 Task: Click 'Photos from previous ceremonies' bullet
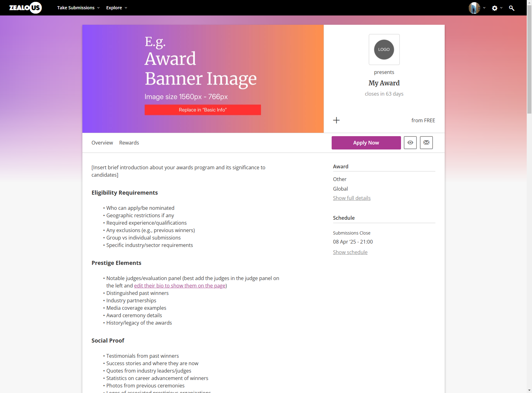coord(145,386)
